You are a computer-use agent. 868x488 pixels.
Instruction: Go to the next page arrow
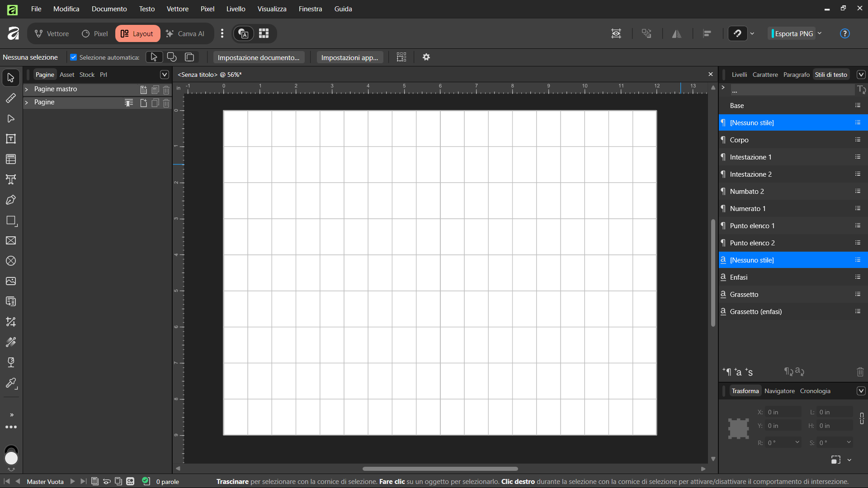click(72, 481)
